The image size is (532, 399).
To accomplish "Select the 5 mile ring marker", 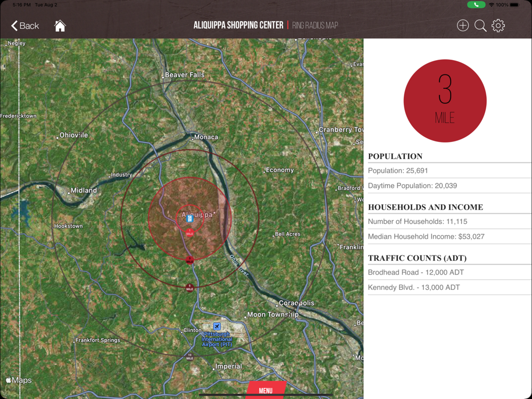I will tap(190, 288).
